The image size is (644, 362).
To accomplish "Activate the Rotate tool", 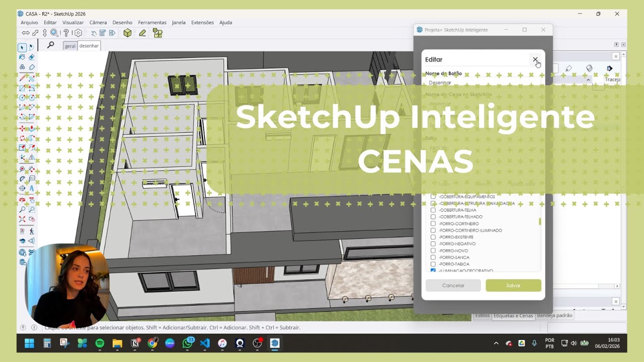I will pyautogui.click(x=22, y=138).
